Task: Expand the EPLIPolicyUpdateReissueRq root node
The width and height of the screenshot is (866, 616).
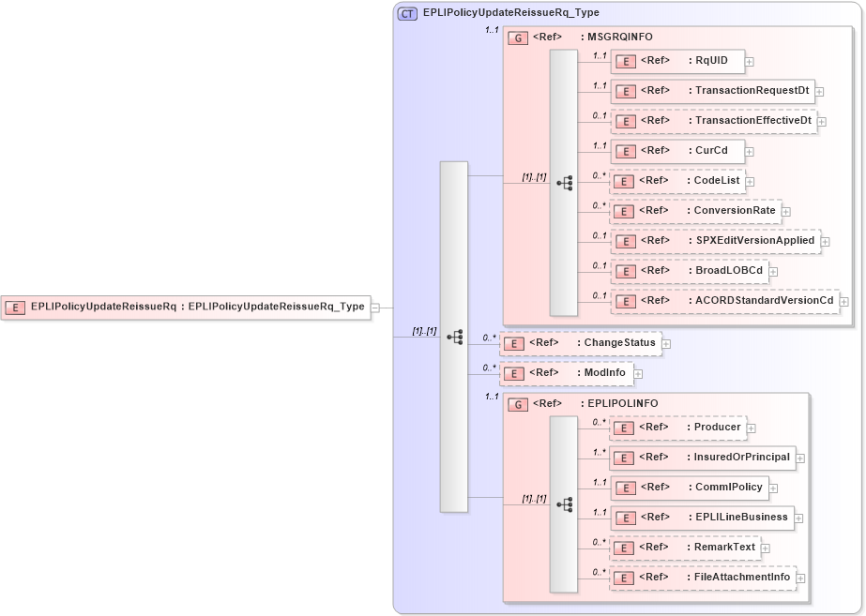Action: point(374,308)
